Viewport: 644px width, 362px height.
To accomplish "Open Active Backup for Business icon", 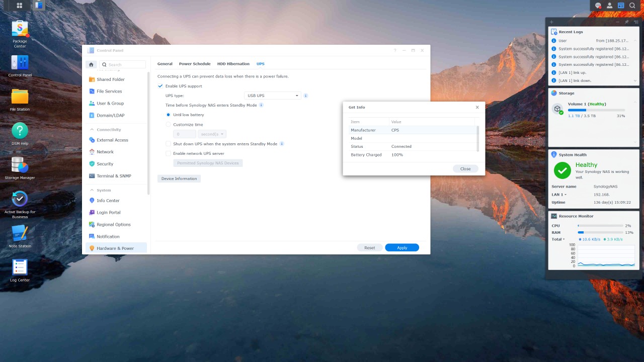I will (x=20, y=199).
